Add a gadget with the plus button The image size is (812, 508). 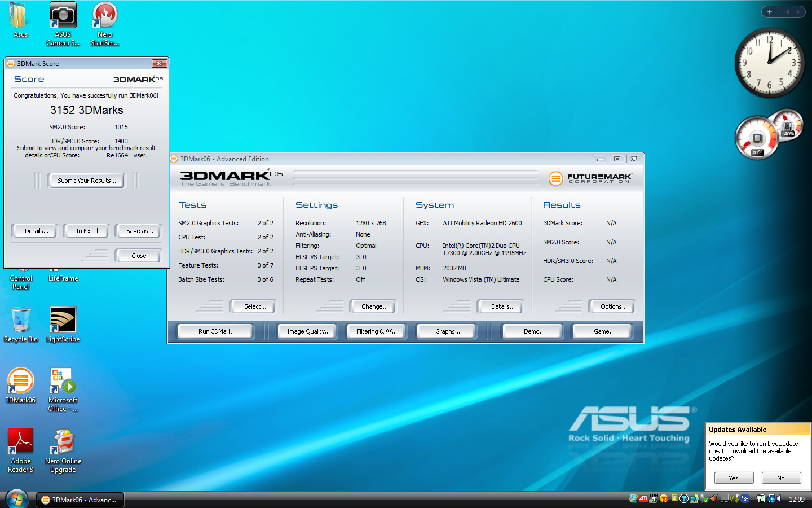(770, 12)
